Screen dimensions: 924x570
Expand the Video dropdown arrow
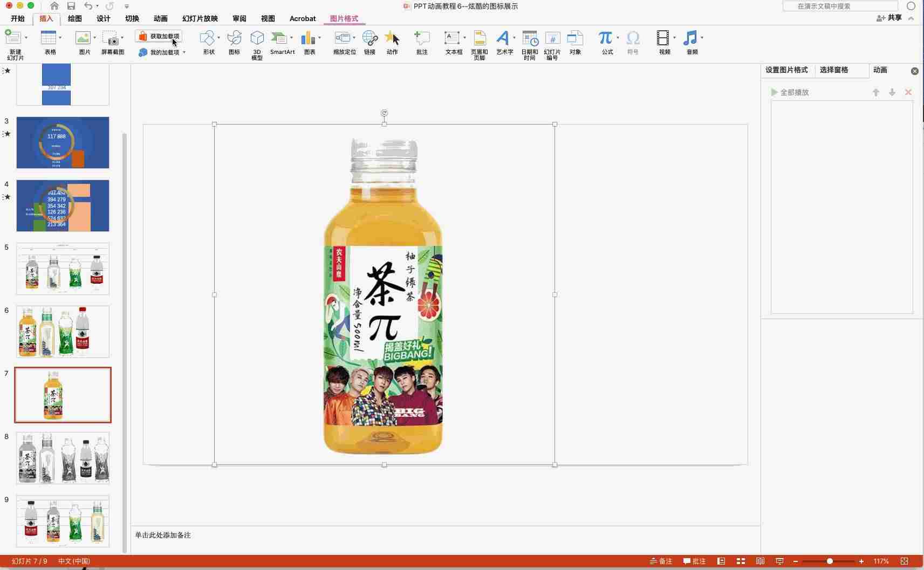tap(674, 38)
